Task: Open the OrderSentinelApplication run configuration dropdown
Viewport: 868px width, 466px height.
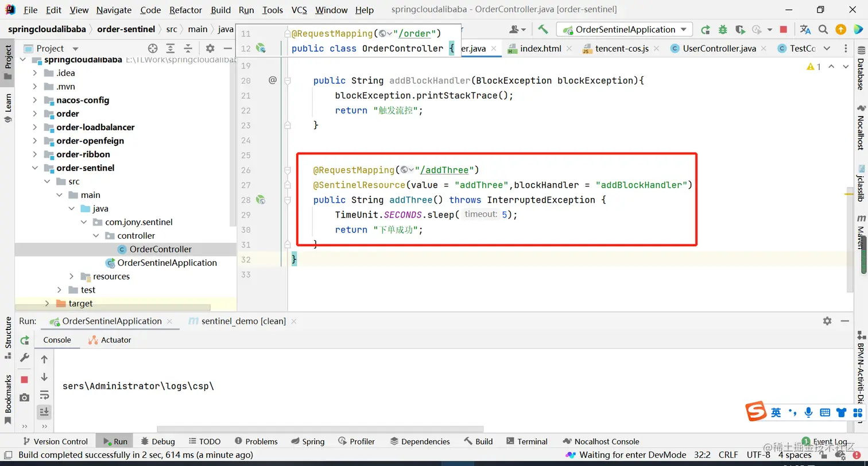Action: [x=625, y=29]
